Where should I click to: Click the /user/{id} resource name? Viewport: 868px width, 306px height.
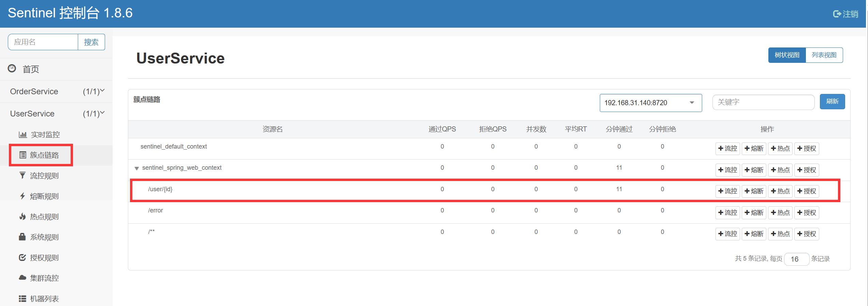pos(160,189)
